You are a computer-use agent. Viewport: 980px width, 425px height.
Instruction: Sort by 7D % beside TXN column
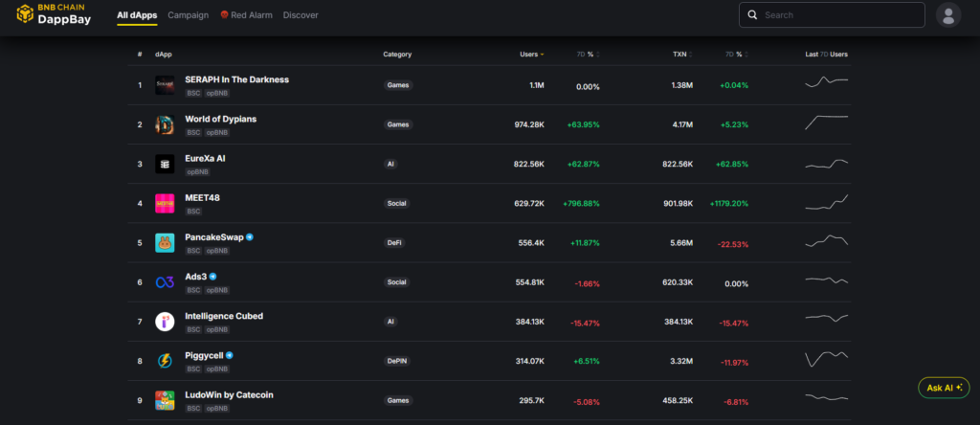pyautogui.click(x=735, y=55)
